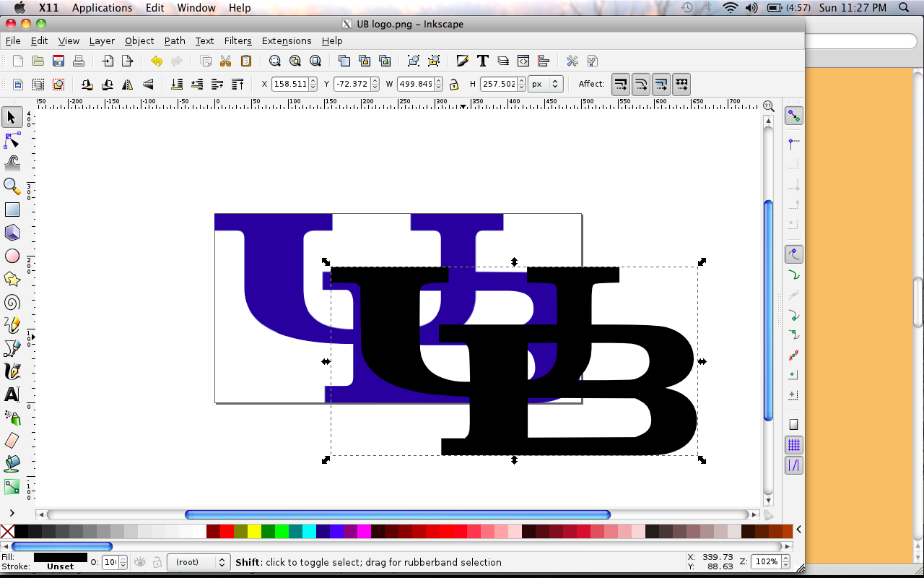This screenshot has height=578, width=924.
Task: Select the Spiral tool
Action: 12,302
